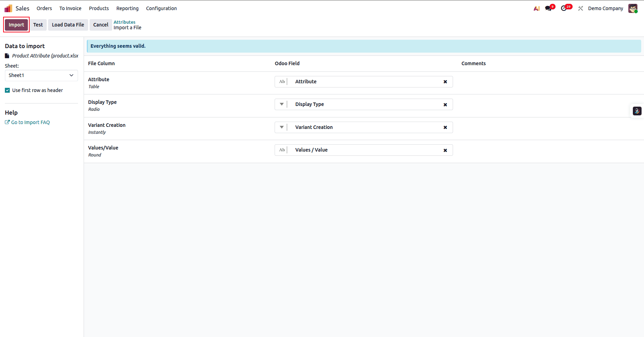644x337 pixels.
Task: Open the chat helper bubble on right edge
Action: coord(637,111)
